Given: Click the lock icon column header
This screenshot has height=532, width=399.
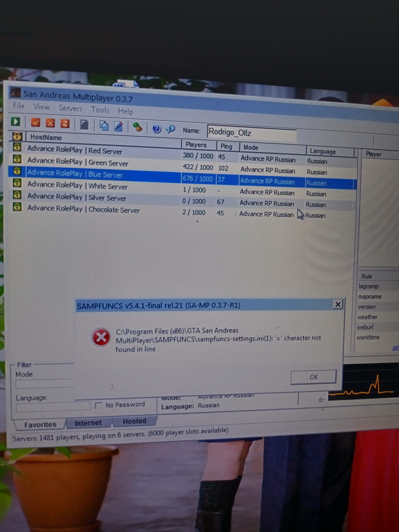Looking at the screenshot, I should click(x=17, y=136).
